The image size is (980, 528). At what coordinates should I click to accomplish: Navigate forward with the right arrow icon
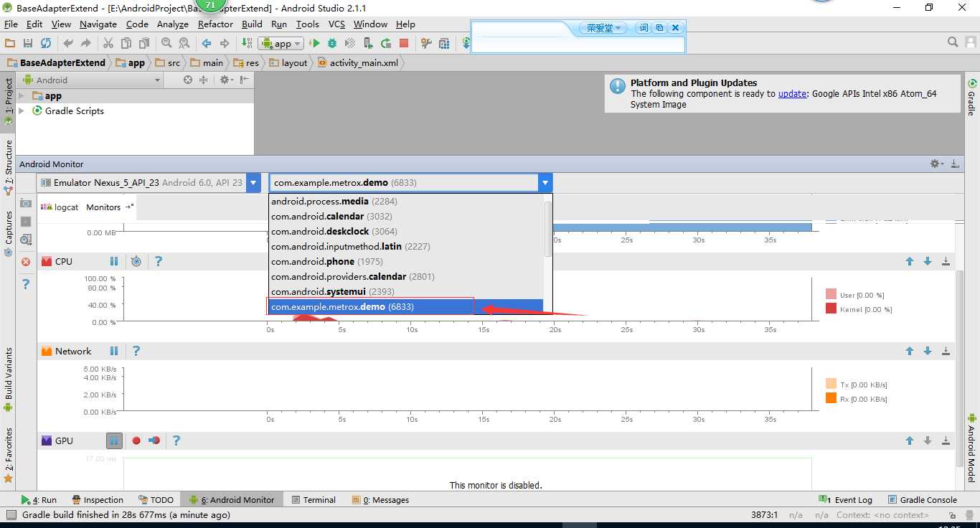pyautogui.click(x=225, y=44)
